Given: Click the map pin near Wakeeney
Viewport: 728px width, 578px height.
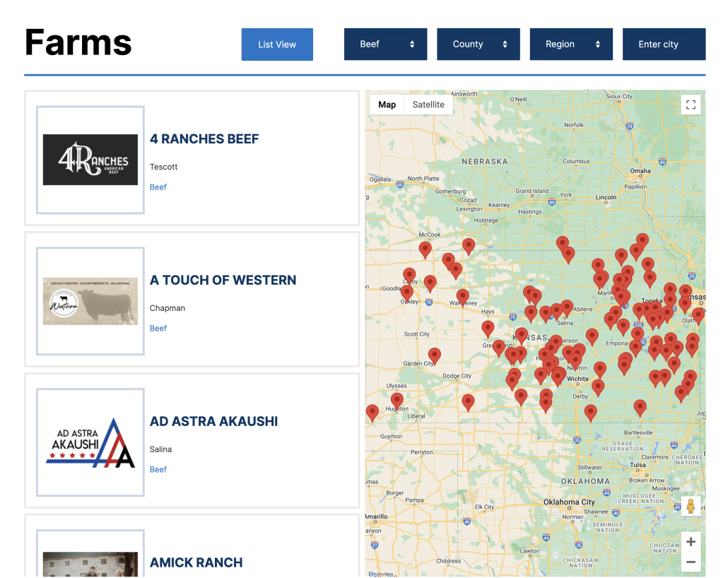Looking at the screenshot, I should [462, 297].
